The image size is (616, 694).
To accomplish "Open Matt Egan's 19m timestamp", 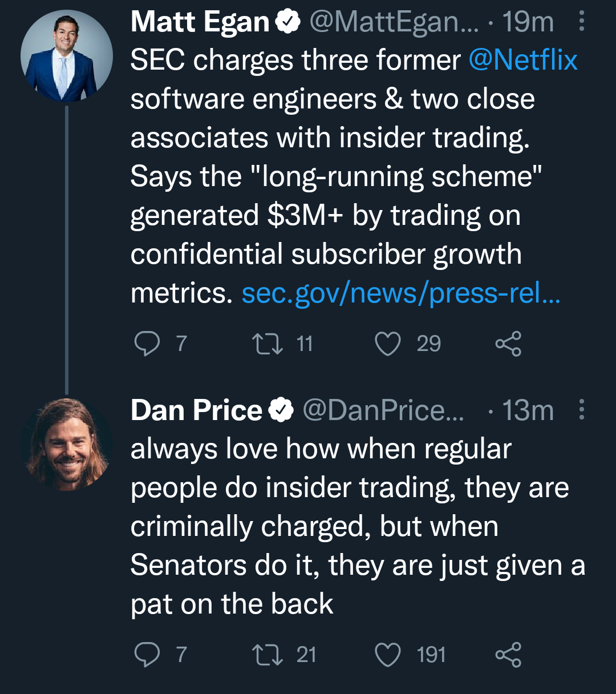I will (528, 22).
